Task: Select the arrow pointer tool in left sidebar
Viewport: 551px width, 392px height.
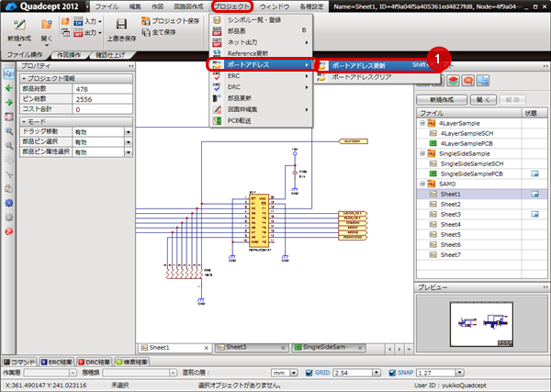Action: click(9, 73)
